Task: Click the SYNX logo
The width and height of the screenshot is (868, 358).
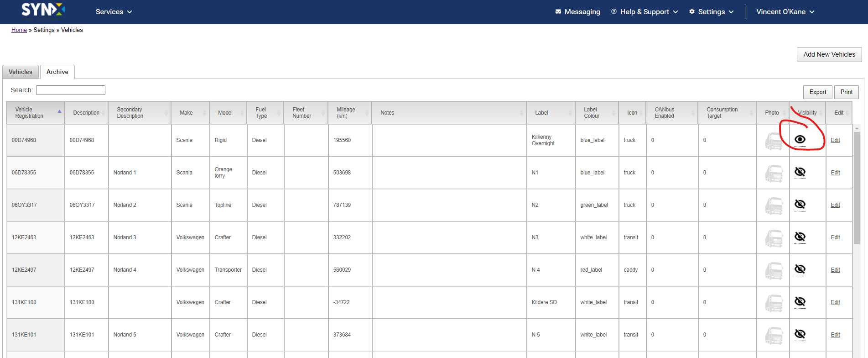Action: point(43,10)
